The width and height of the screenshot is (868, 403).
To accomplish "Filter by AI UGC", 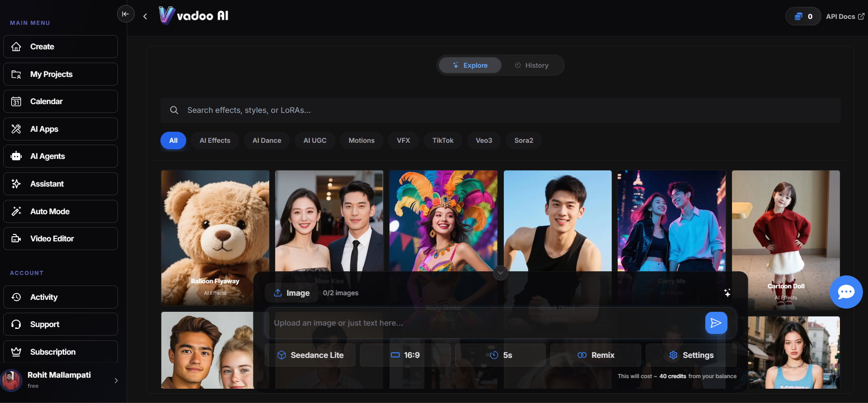I will [x=315, y=140].
